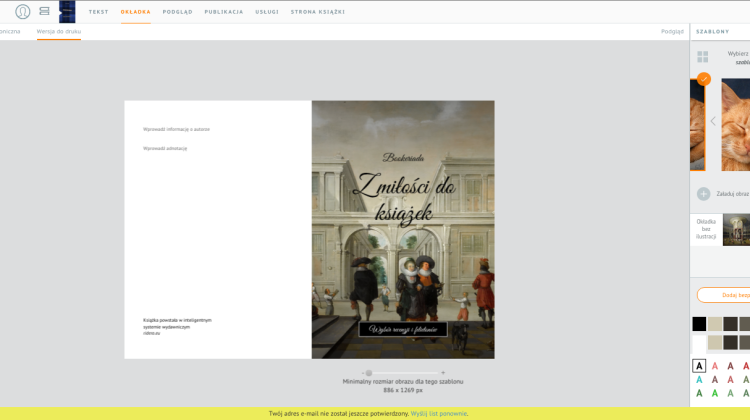Choose the maroon A font style in first row
Image resolution: width=750 pixels, height=420 pixels.
tap(730, 366)
